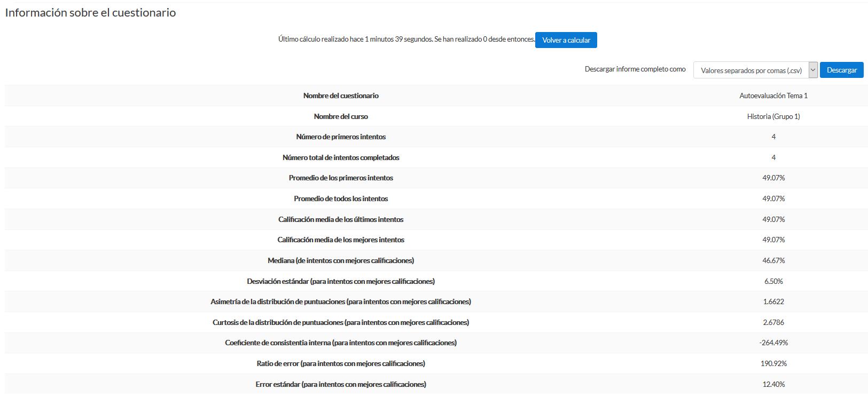868x397 pixels.
Task: Select the standard error value 12.40%
Action: pyautogui.click(x=773, y=384)
